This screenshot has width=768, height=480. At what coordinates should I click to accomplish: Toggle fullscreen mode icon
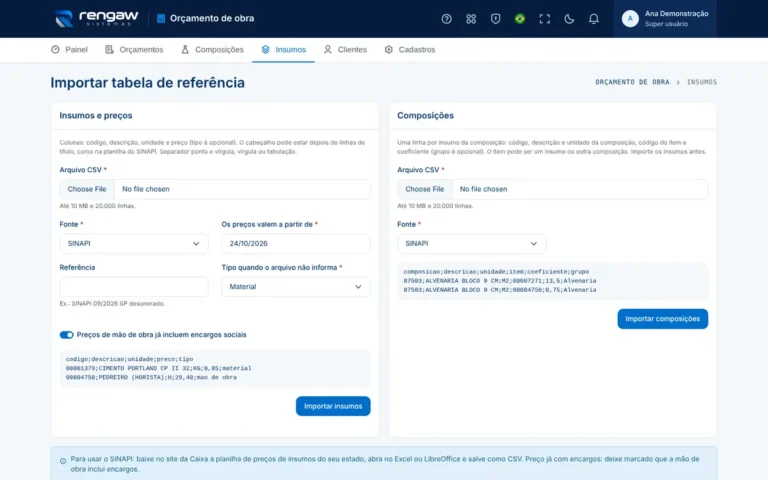[x=544, y=19]
